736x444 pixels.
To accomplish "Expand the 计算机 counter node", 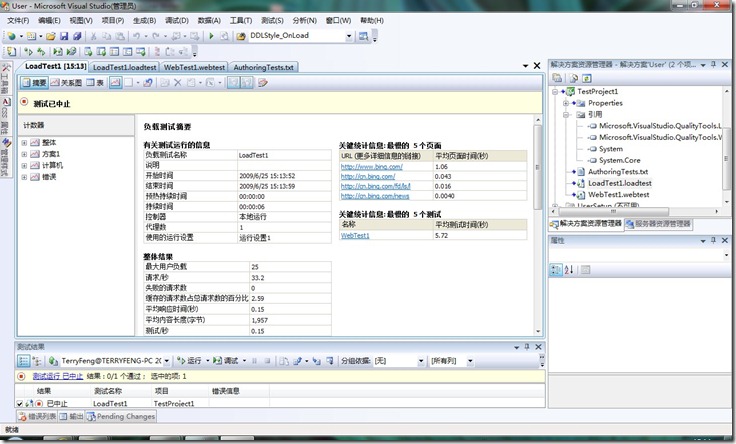I will [x=24, y=166].
